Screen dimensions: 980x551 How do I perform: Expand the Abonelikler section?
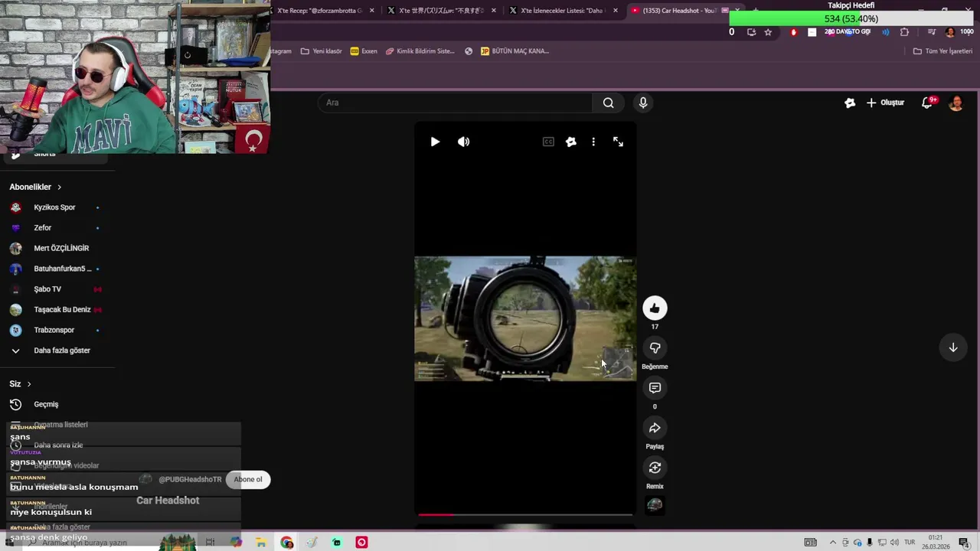click(35, 187)
